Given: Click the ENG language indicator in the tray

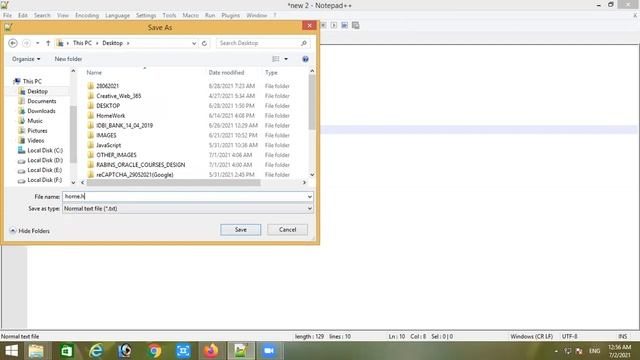Looking at the screenshot, I should point(594,351).
